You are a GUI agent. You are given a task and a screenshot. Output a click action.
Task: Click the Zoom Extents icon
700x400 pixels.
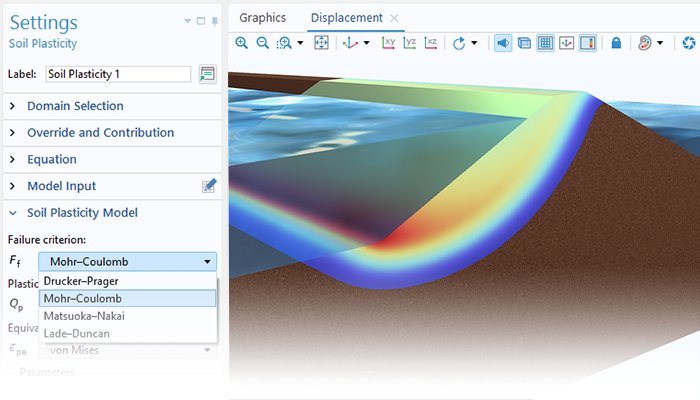[x=321, y=43]
